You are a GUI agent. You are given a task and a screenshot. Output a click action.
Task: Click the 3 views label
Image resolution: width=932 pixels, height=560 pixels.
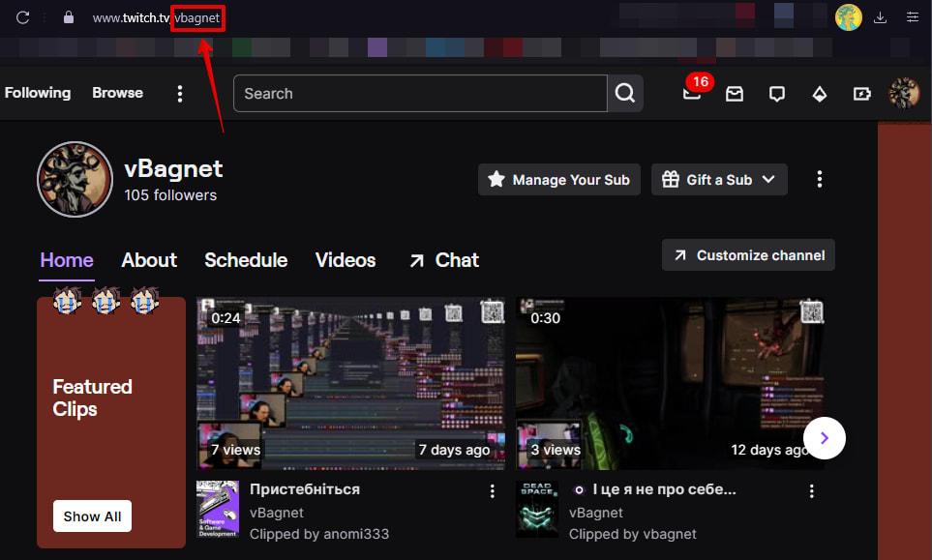pos(556,450)
